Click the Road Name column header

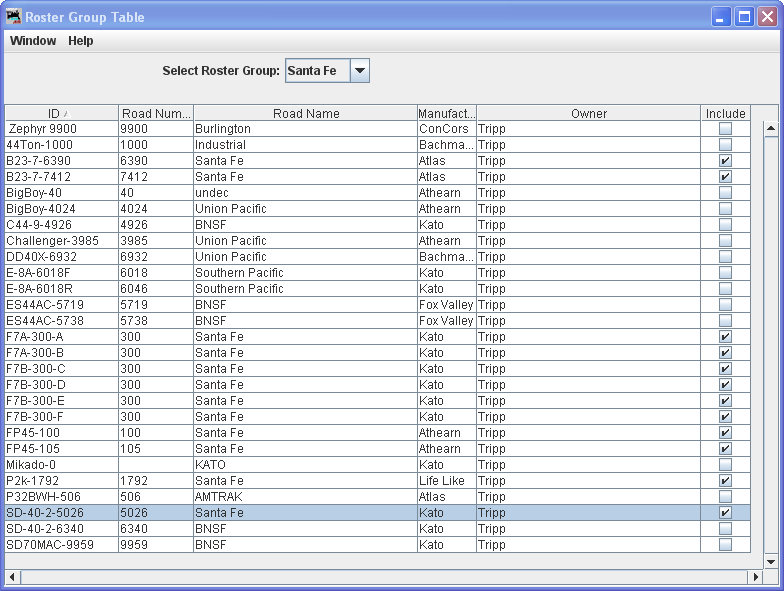[x=306, y=113]
